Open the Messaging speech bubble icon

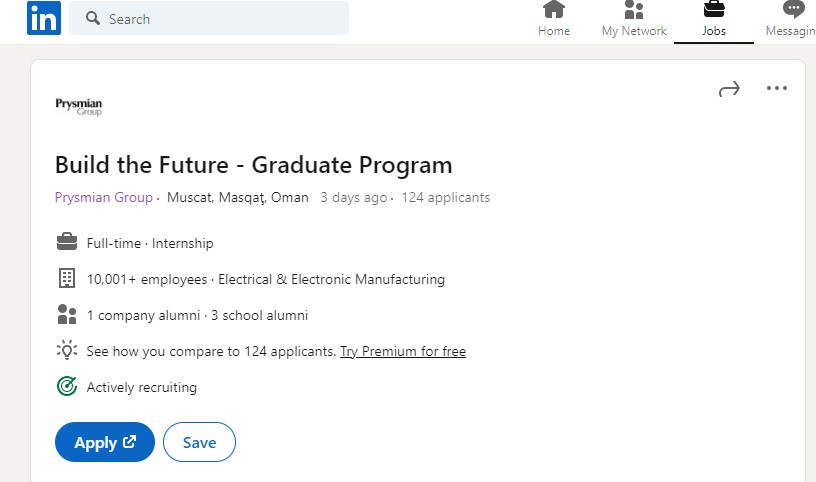pyautogui.click(x=793, y=9)
